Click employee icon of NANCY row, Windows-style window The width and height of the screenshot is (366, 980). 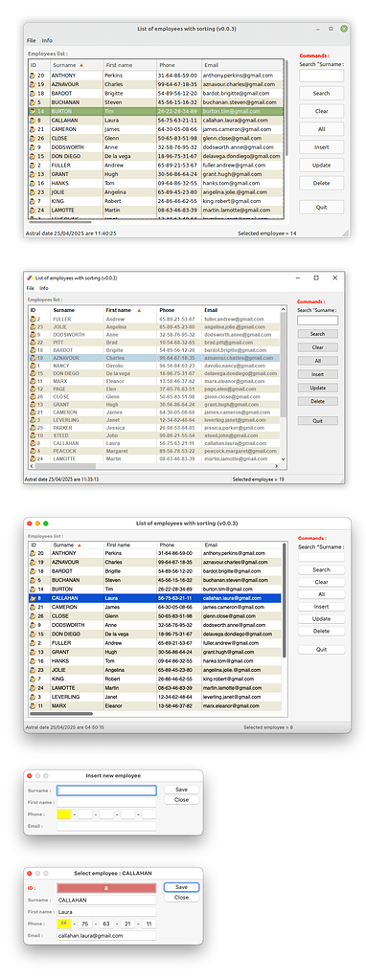(33, 366)
